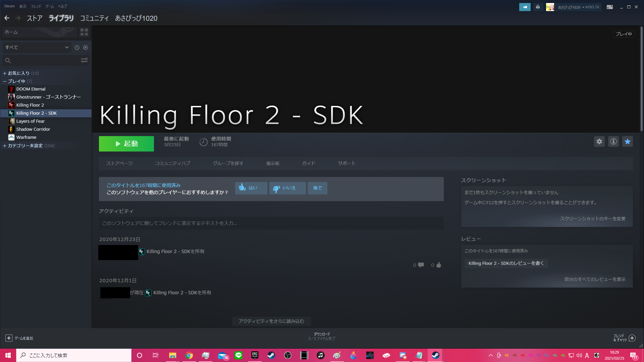Viewport: 644px width, 362px height.
Task: Click the recent activity clock filter icon
Action: [77, 48]
